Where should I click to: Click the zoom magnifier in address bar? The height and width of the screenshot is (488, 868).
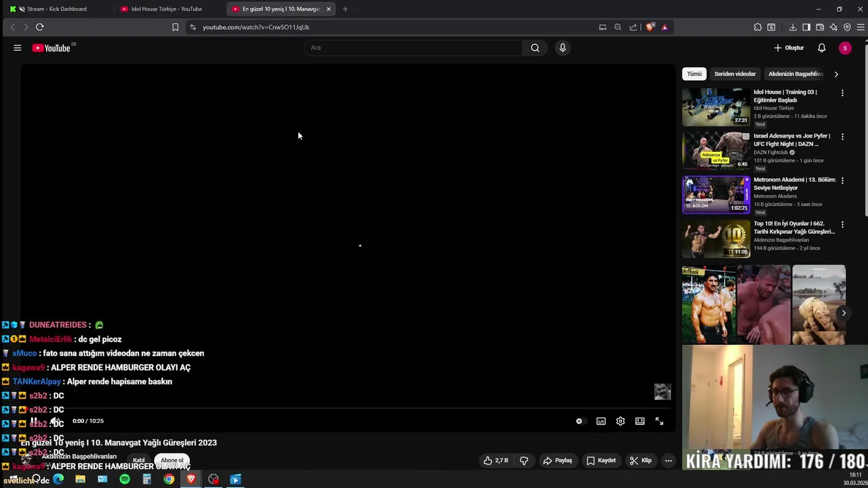click(618, 27)
